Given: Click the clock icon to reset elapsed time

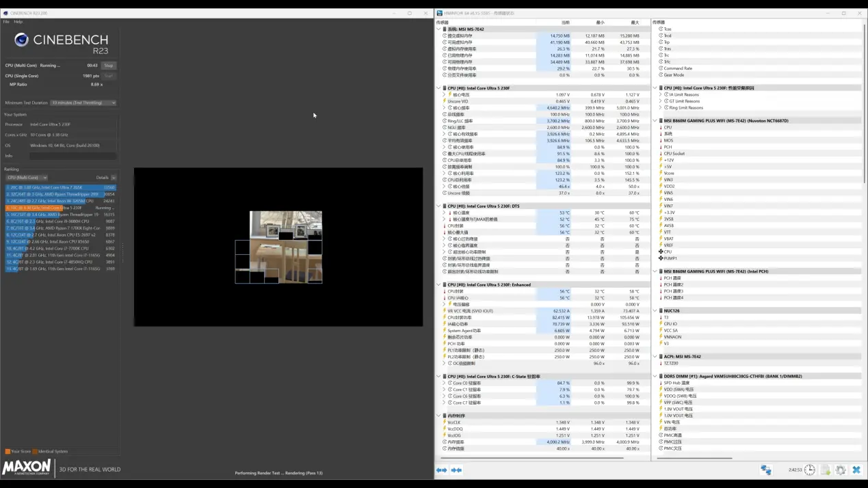Looking at the screenshot, I should pyautogui.click(x=810, y=470).
